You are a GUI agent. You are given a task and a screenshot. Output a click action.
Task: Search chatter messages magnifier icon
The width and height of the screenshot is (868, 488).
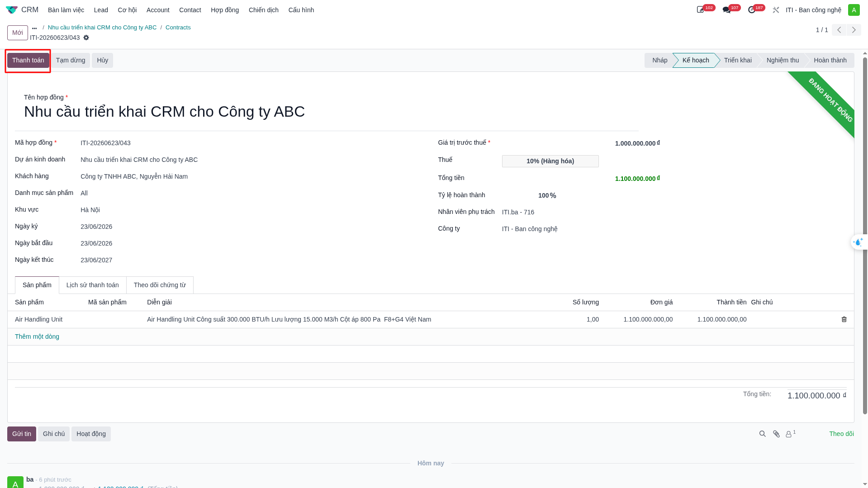(x=763, y=434)
